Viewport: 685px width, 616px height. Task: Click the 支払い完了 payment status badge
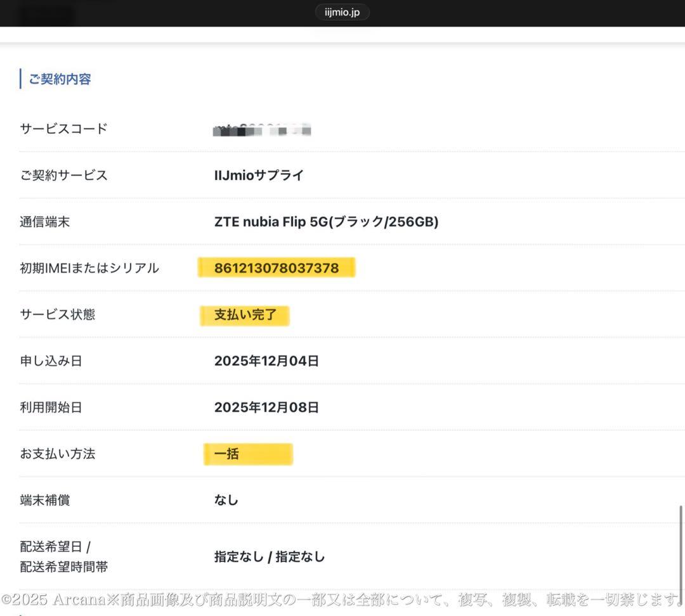tap(244, 314)
